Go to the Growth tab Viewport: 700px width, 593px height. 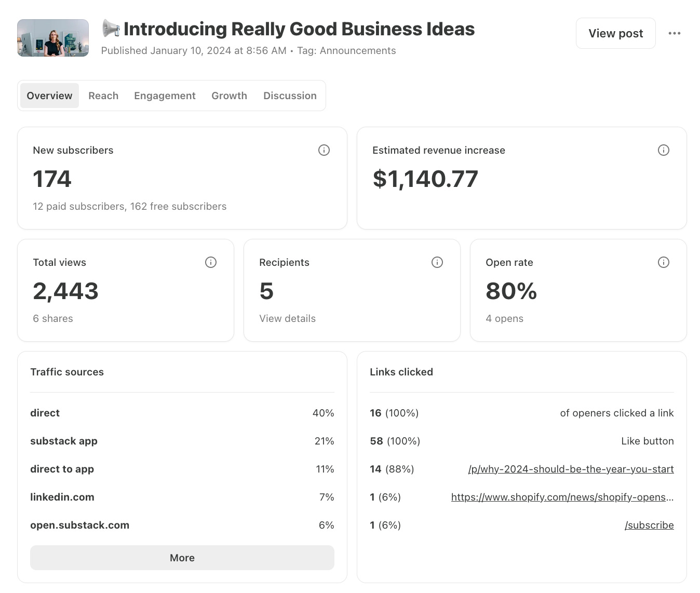coord(229,96)
